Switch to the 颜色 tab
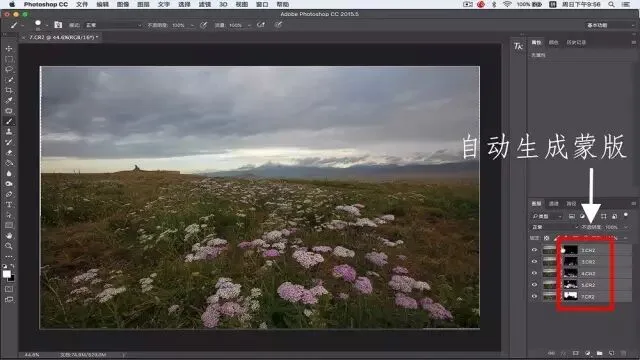Image resolution: width=640 pixels, height=360 pixels. pos(553,42)
